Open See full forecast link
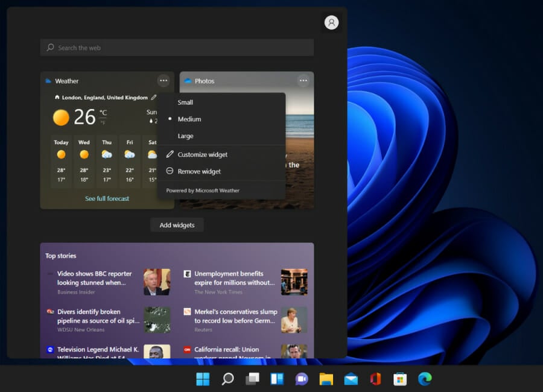Viewport: 543px width, 392px height. (x=106, y=198)
